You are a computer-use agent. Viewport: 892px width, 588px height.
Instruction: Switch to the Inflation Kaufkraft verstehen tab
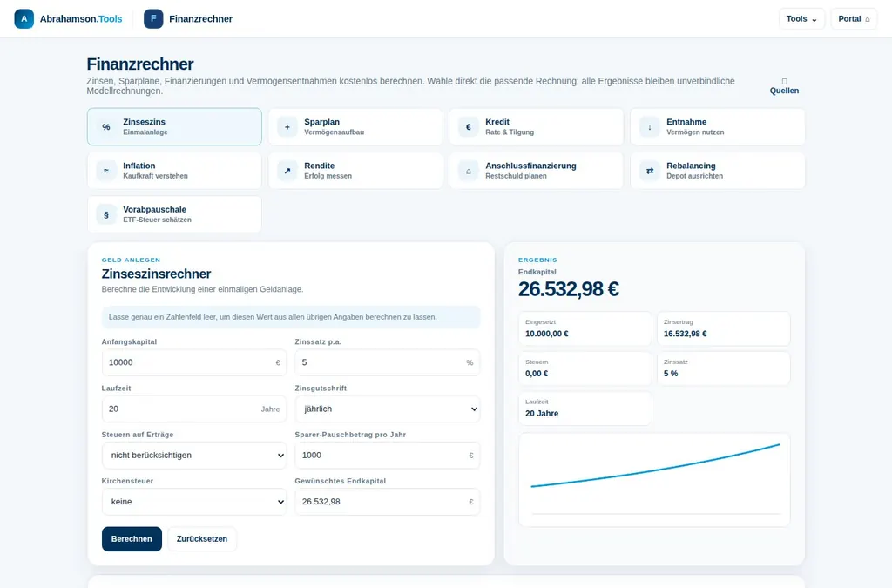coord(174,171)
